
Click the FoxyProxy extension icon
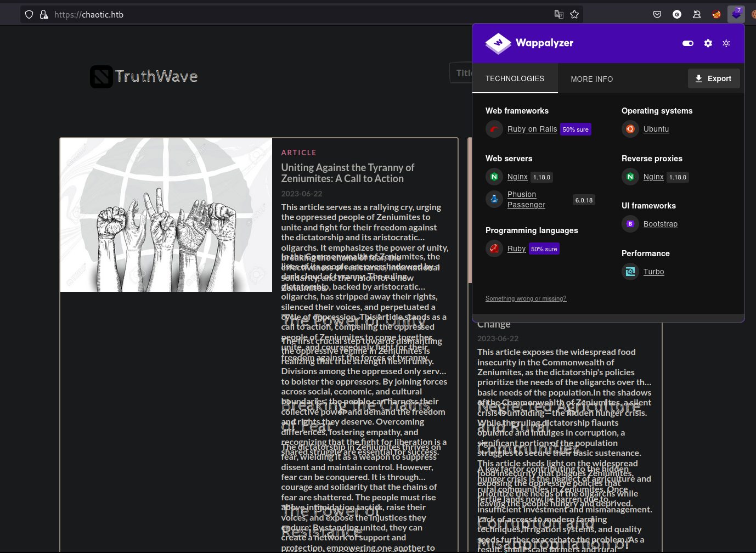click(x=716, y=14)
